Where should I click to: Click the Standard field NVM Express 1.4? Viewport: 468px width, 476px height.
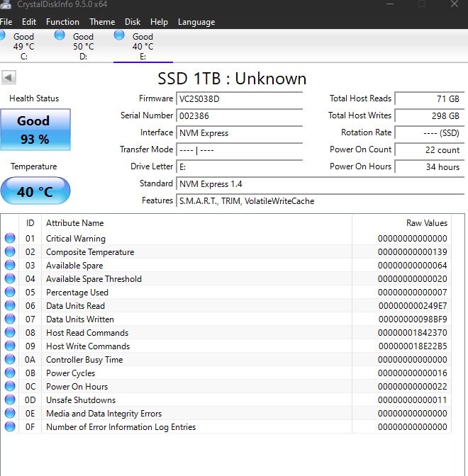tap(321, 184)
